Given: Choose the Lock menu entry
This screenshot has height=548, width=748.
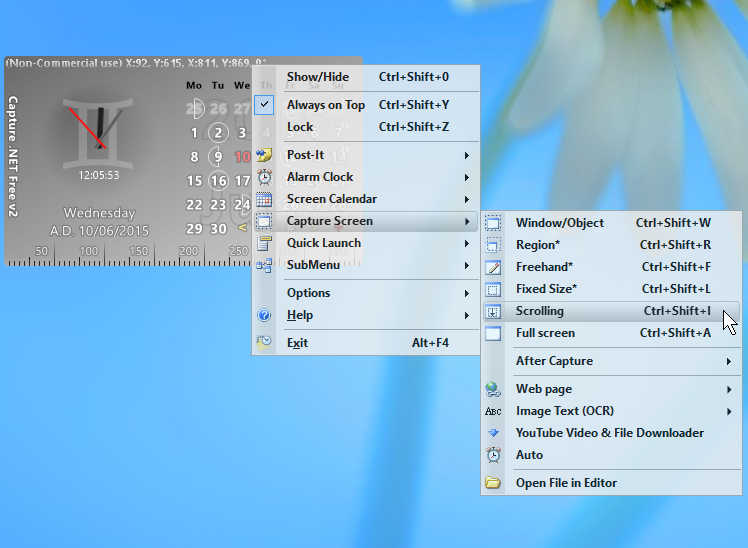Looking at the screenshot, I should [x=366, y=127].
